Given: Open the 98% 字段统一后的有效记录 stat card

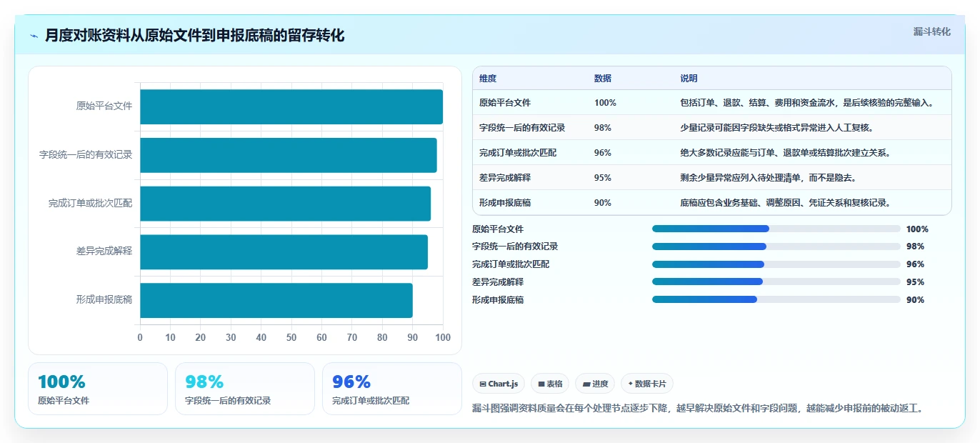Looking at the screenshot, I should [x=245, y=389].
